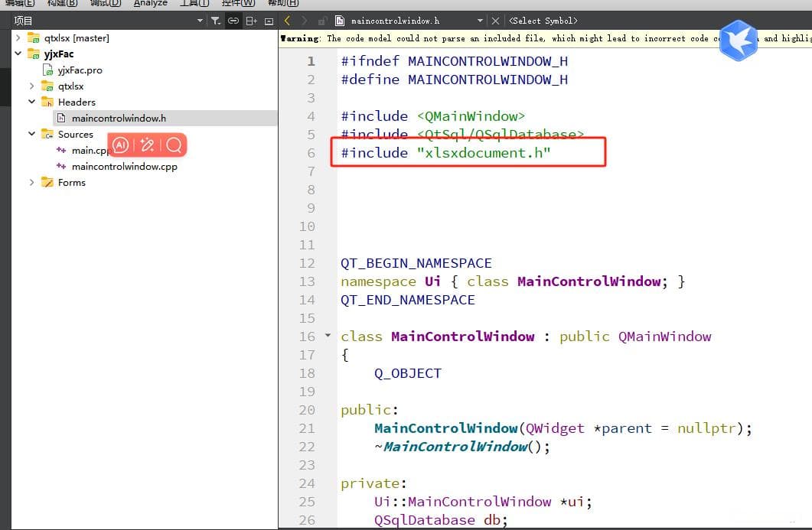Open the 项目 view selector dropdown

(x=200, y=21)
